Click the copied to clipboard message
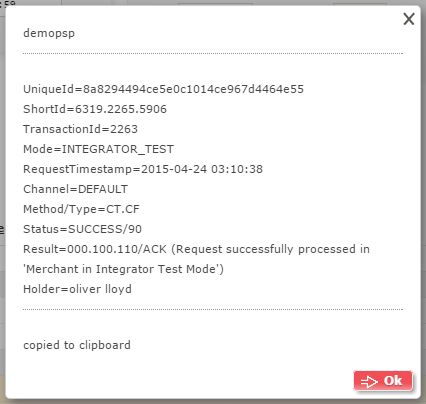This screenshot has height=404, width=426. (x=77, y=345)
